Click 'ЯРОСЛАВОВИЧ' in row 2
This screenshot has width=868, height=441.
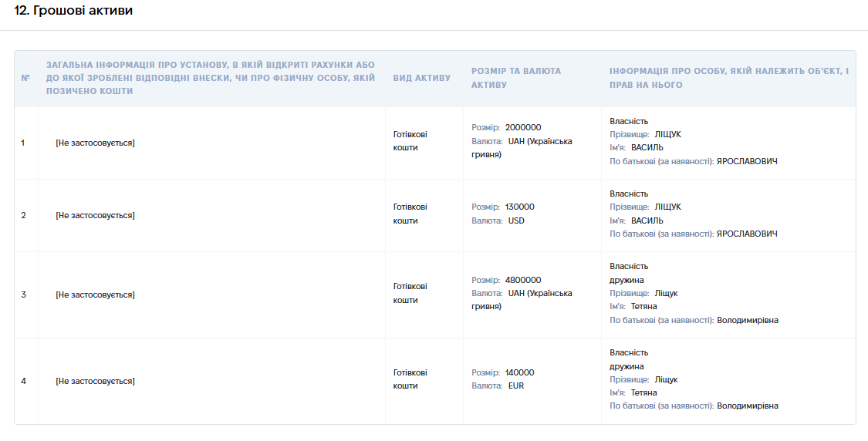point(747,234)
